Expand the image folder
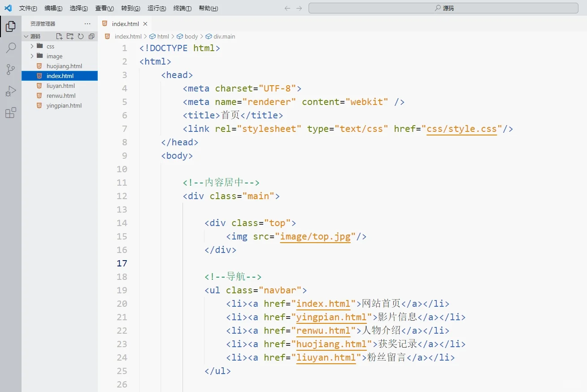Viewport: 587px width, 392px height. pos(31,56)
